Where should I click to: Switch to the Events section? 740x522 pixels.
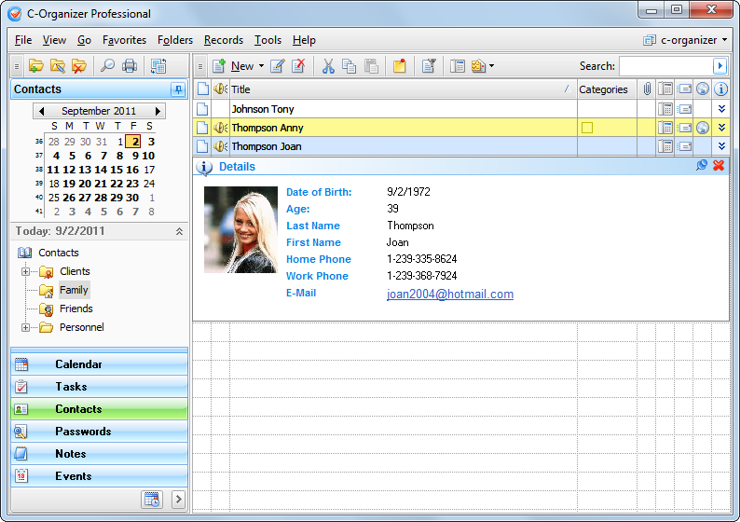[99, 476]
